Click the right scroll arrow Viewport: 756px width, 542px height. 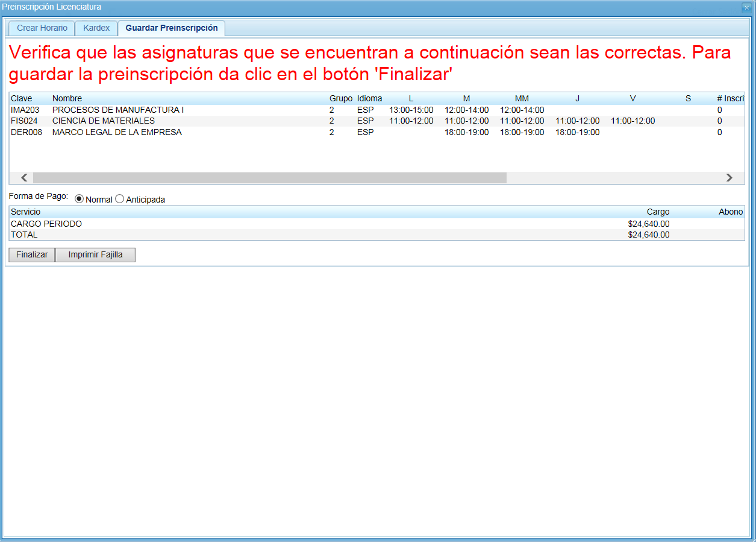tap(729, 177)
